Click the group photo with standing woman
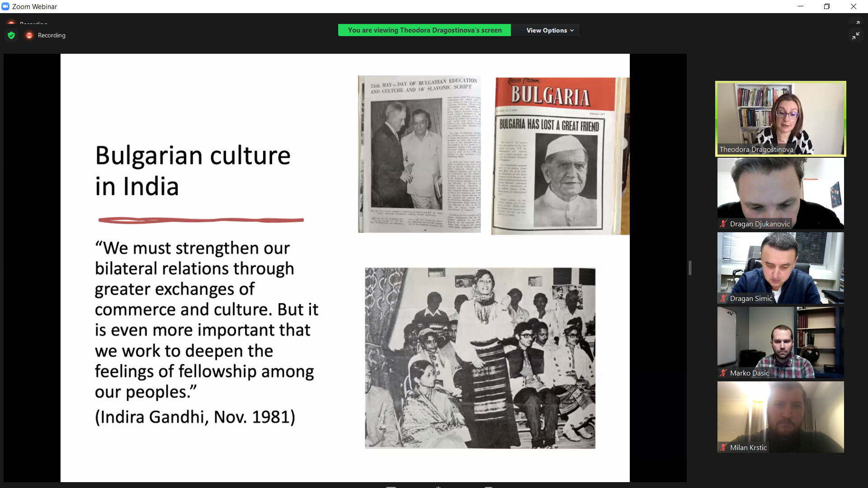The height and width of the screenshot is (488, 868). (x=480, y=358)
